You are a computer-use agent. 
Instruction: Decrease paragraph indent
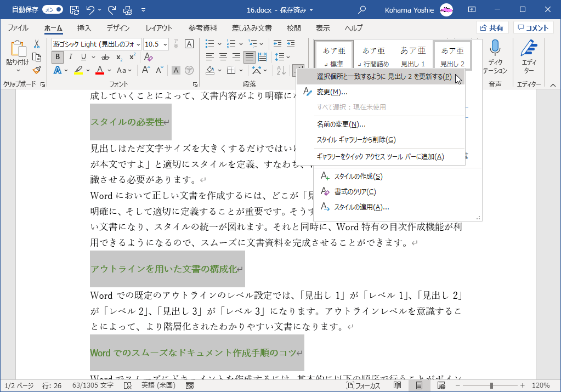[x=277, y=44]
